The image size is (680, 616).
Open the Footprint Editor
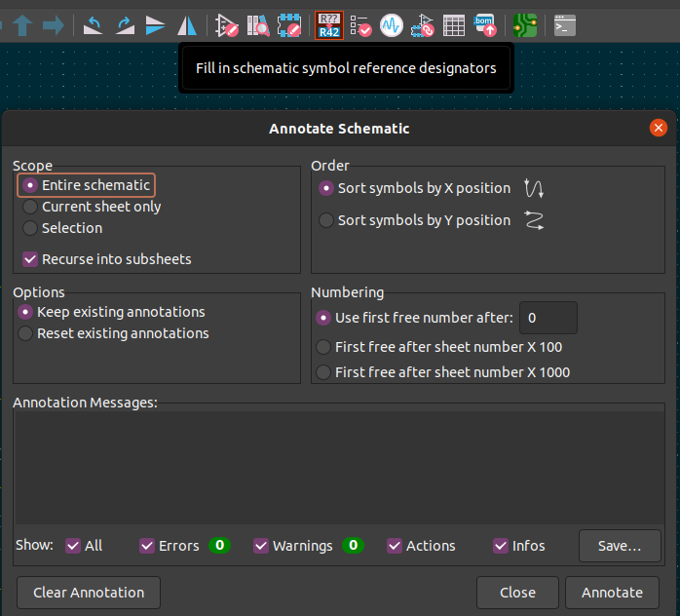(289, 25)
